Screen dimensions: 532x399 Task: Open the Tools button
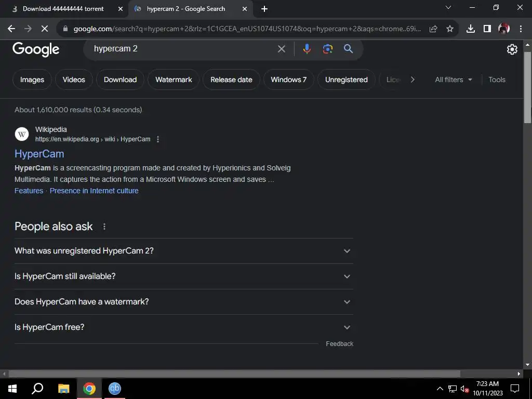coord(497,79)
